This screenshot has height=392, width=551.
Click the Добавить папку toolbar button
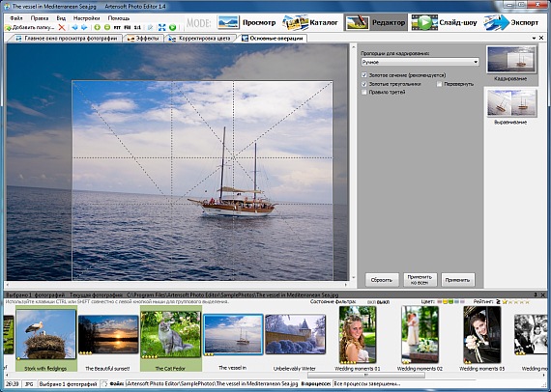[x=30, y=27]
